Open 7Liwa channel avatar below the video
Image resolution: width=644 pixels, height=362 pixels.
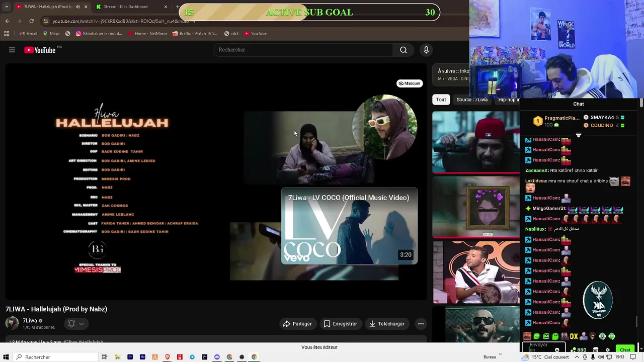(12, 323)
